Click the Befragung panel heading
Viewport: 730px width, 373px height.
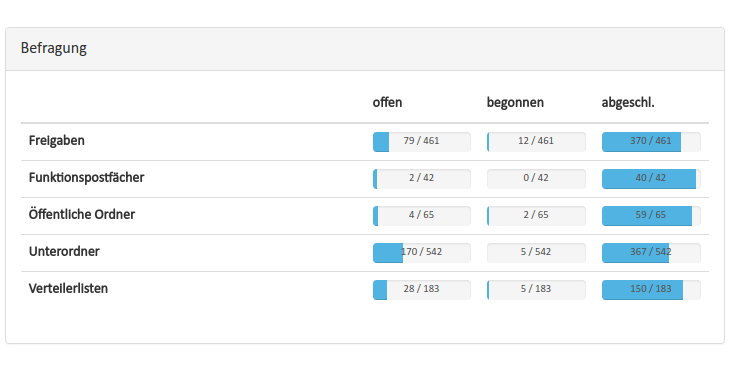54,48
